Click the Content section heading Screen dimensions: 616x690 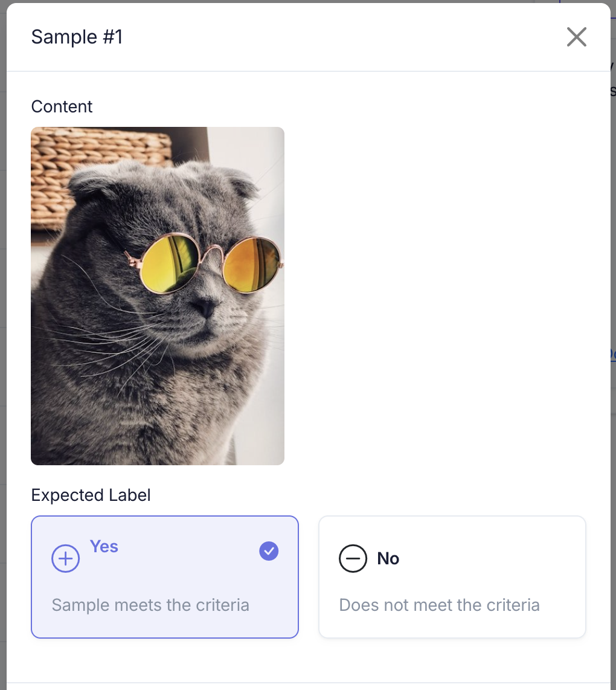[x=62, y=106]
